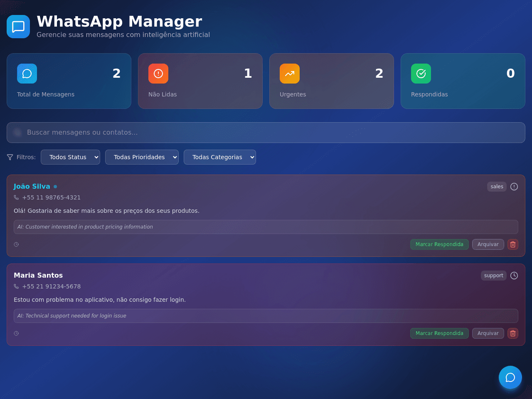Click the support category tag
Viewport: 532px width, 399px height.
click(x=494, y=276)
